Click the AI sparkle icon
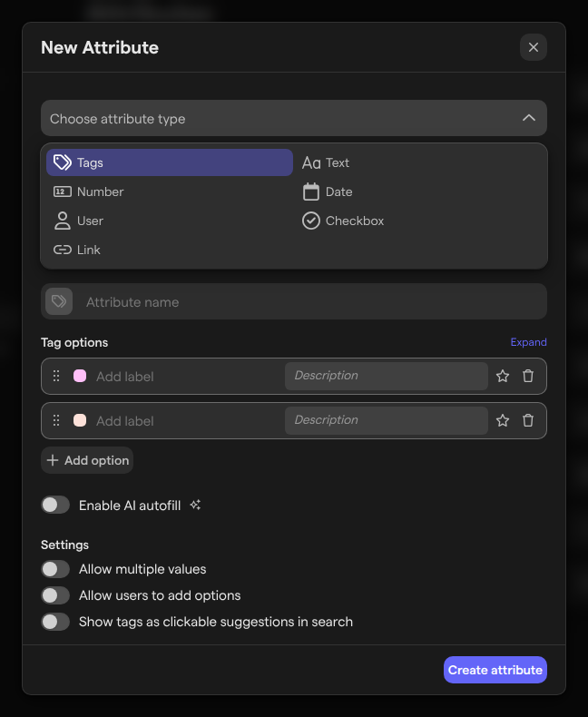Screen dimensions: 588x717 (x=195, y=505)
